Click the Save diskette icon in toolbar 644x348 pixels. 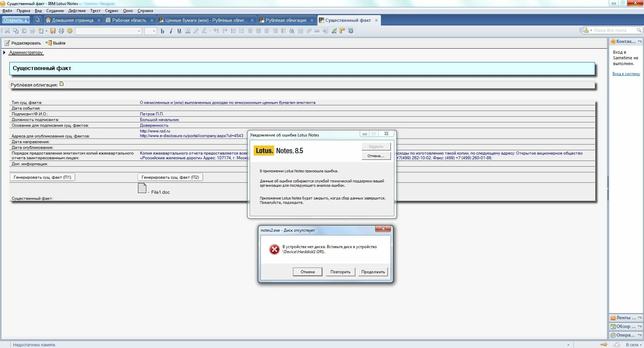(53, 31)
